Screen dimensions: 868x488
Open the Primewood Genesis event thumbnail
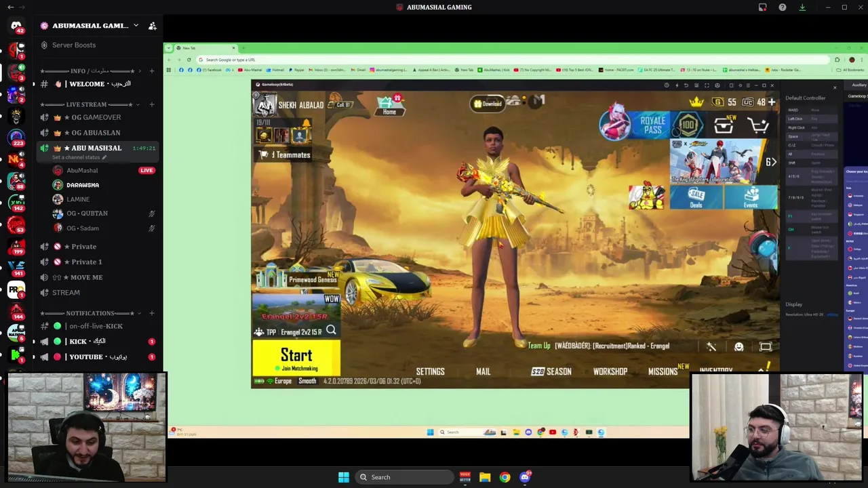(x=296, y=277)
